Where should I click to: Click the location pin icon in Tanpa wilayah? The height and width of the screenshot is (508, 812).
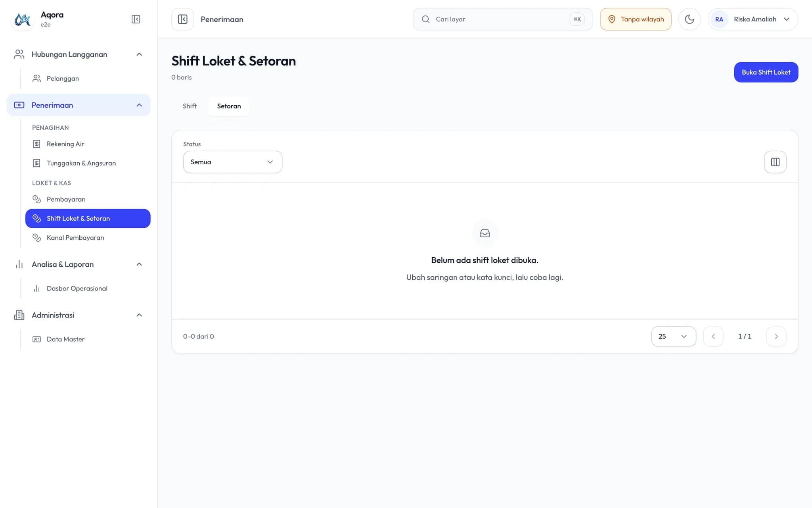pos(612,19)
